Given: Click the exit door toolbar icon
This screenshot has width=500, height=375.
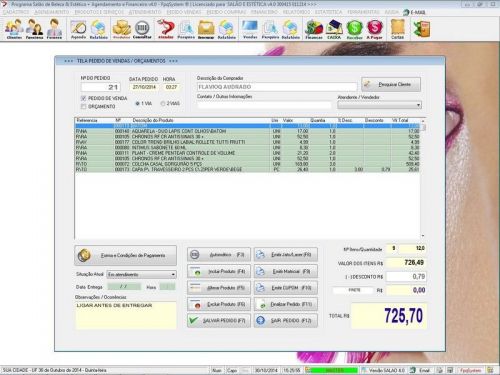Looking at the screenshot, I should tap(421, 29).
